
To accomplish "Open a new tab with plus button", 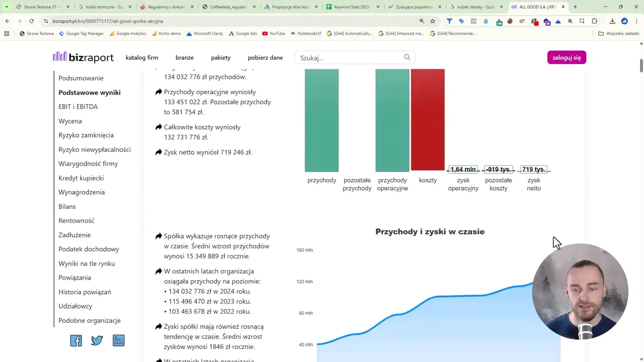I will coord(575,7).
